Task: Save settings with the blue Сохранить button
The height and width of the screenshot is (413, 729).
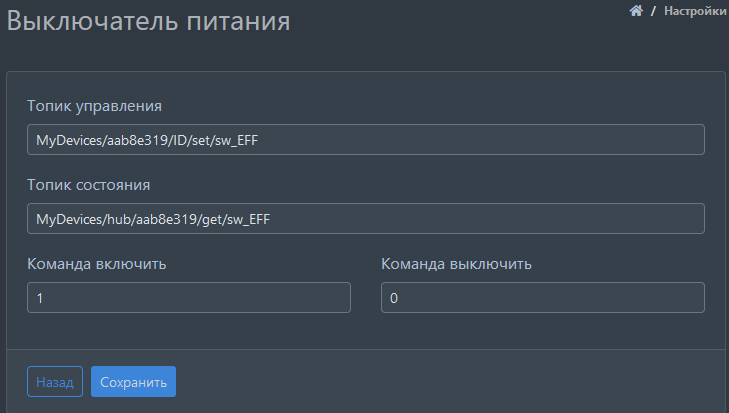Action: [133, 382]
